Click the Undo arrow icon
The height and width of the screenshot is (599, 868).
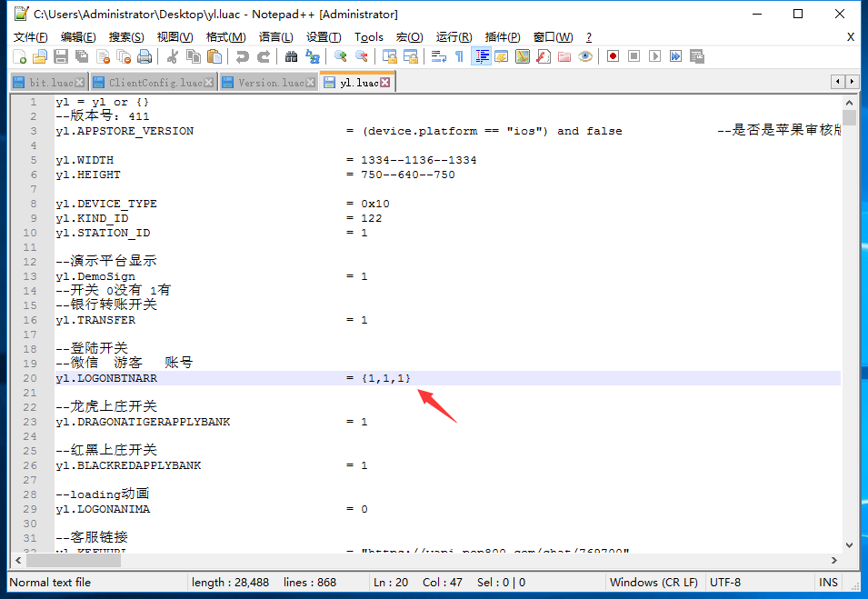[242, 56]
